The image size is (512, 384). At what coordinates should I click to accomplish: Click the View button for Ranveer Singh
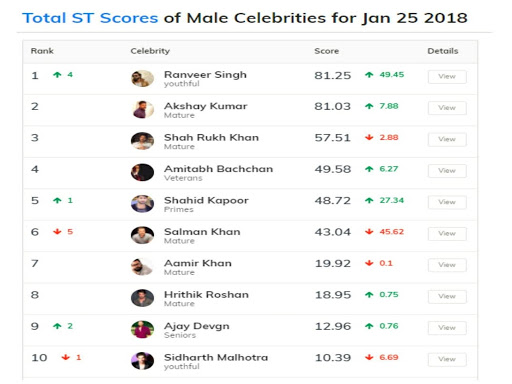pos(447,77)
